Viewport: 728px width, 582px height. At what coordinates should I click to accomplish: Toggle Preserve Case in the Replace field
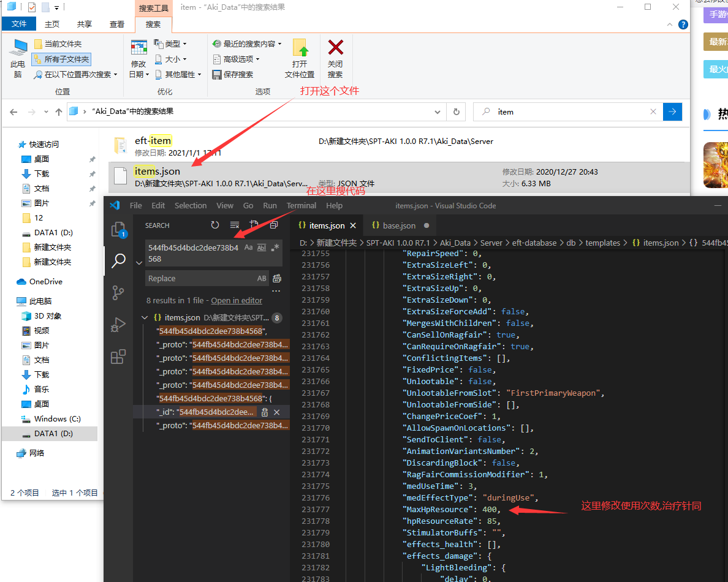[262, 279]
